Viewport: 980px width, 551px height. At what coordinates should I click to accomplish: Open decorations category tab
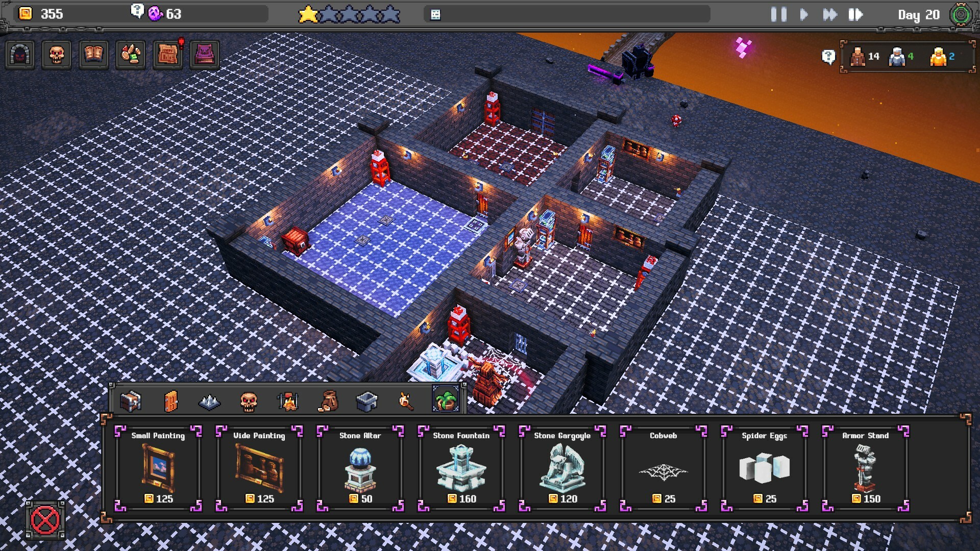coord(444,399)
